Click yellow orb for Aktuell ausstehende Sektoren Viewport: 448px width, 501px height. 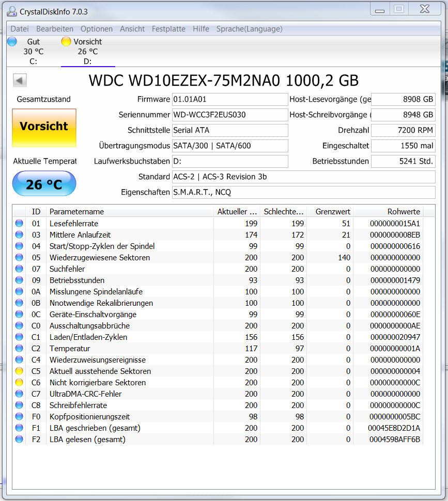tap(19, 371)
